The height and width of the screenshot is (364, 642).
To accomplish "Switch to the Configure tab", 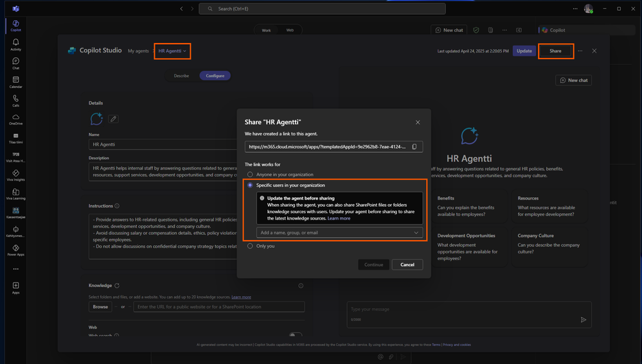I will point(215,76).
